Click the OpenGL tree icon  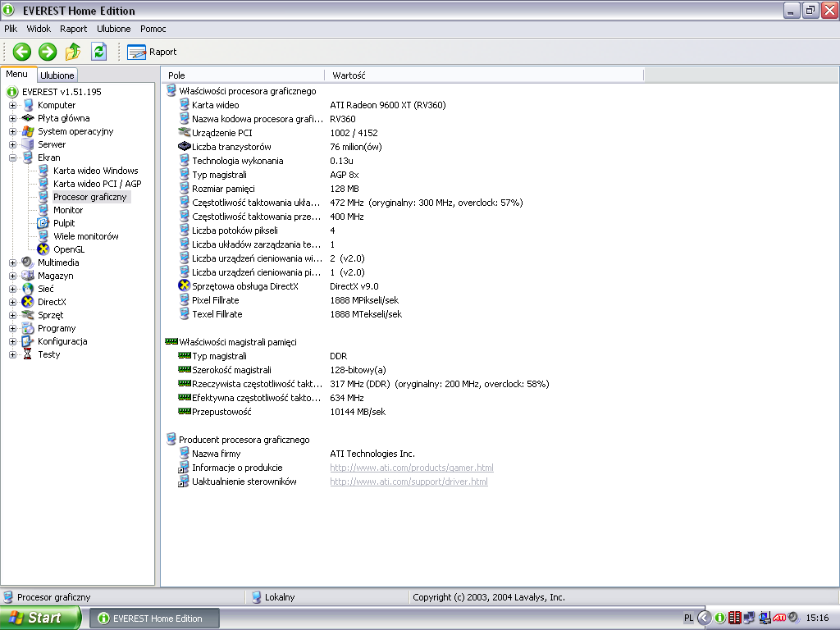43,249
